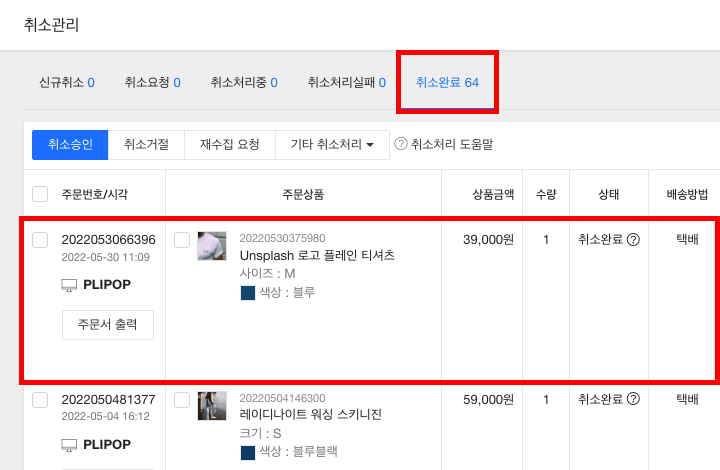Switch to 취소완료 64 tab

[447, 83]
